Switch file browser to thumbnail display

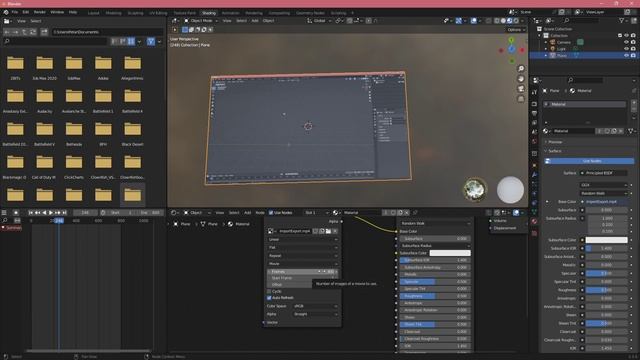131,41
